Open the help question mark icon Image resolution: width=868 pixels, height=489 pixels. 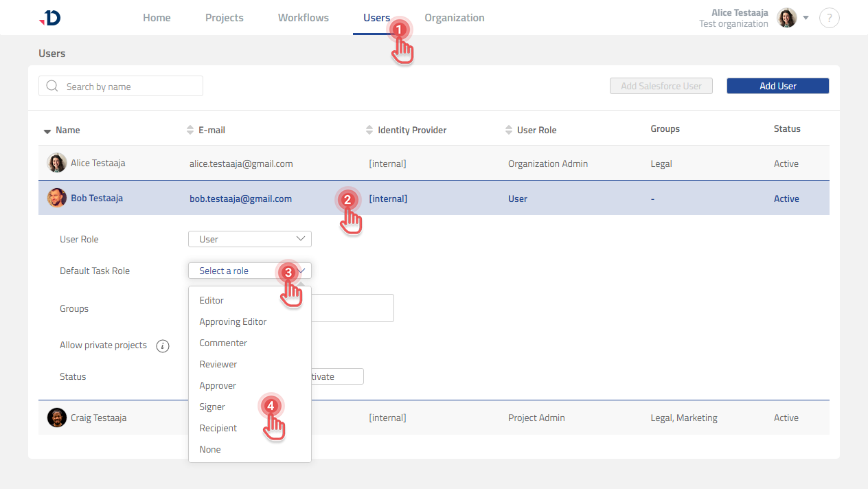[x=829, y=17]
